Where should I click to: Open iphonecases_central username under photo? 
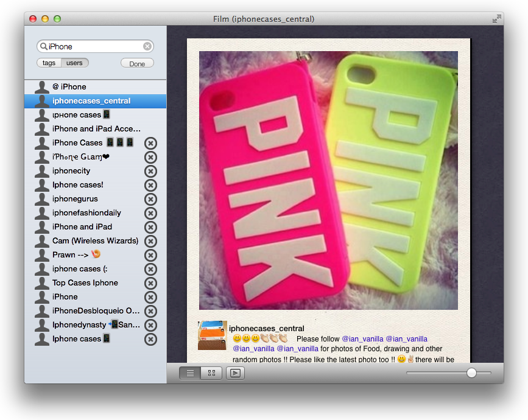point(267,329)
